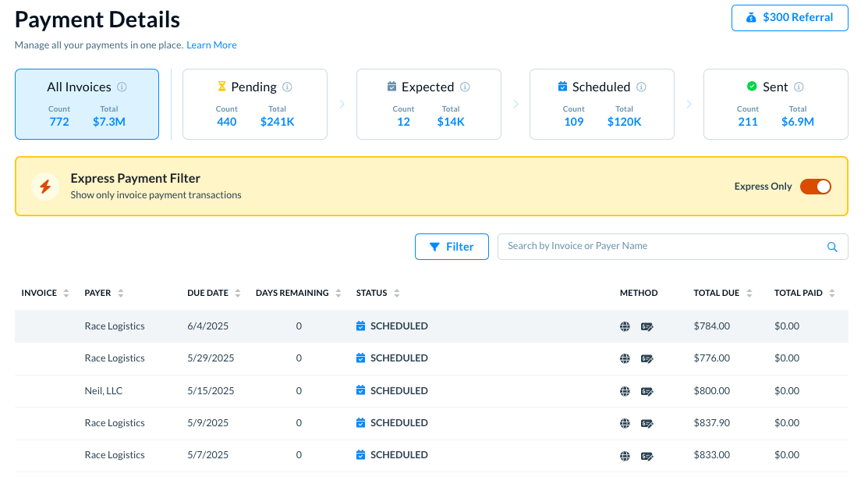This screenshot has width=868, height=477.
Task: Click the info icon next to All Invoices
Action: click(122, 87)
